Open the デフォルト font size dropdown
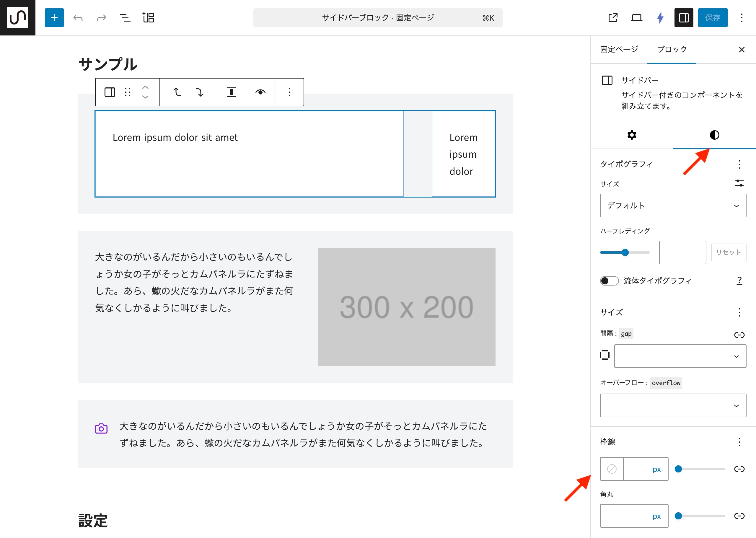 click(673, 206)
